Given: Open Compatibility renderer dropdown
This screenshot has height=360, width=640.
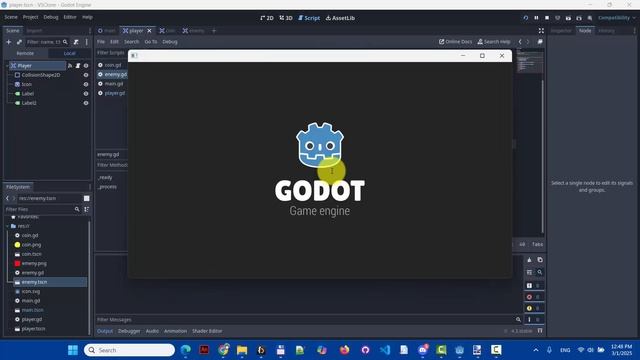Looking at the screenshot, I should click(x=616, y=18).
